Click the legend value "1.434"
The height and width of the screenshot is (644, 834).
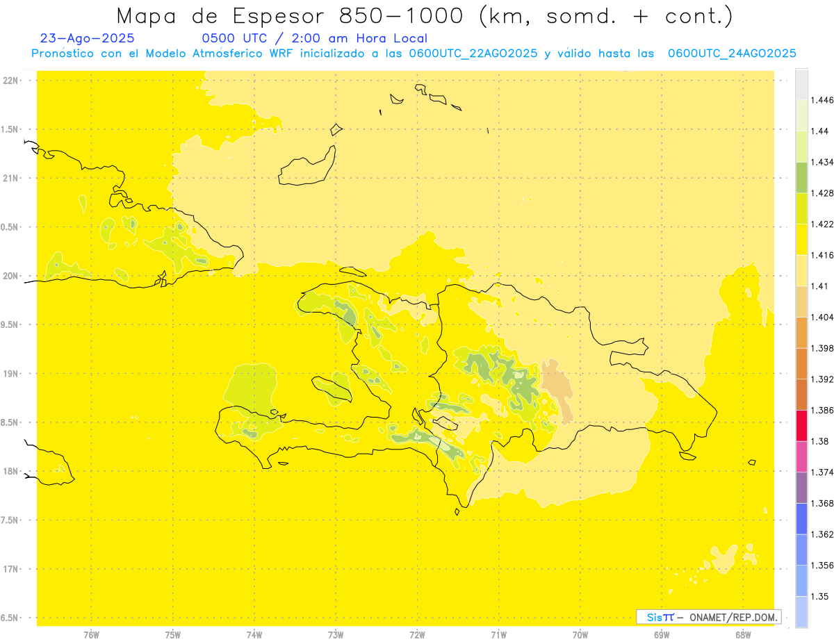822,162
